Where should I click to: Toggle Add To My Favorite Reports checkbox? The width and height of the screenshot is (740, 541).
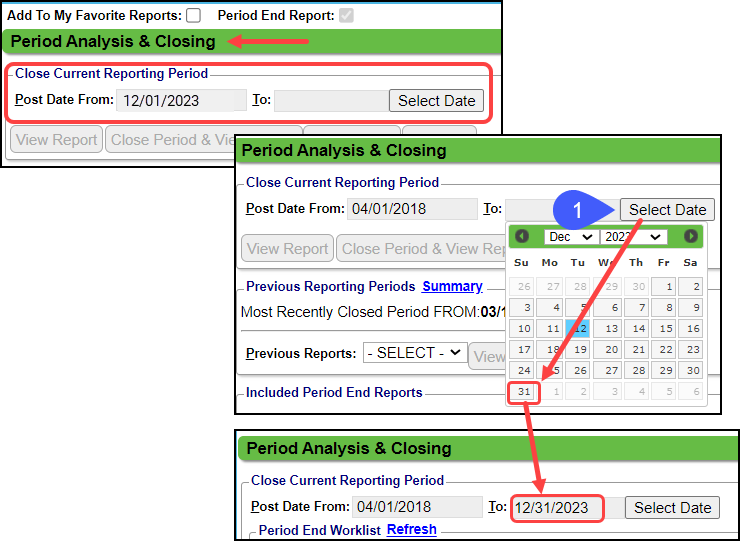pos(193,15)
